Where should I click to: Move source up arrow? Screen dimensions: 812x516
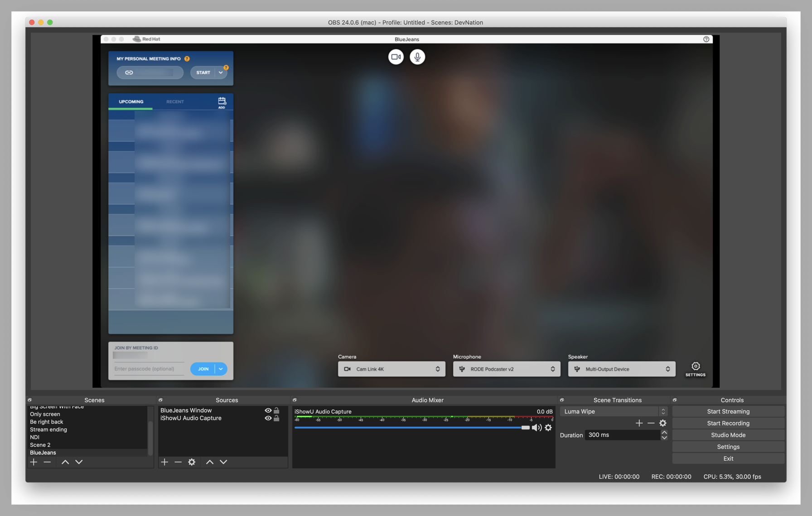coord(210,462)
